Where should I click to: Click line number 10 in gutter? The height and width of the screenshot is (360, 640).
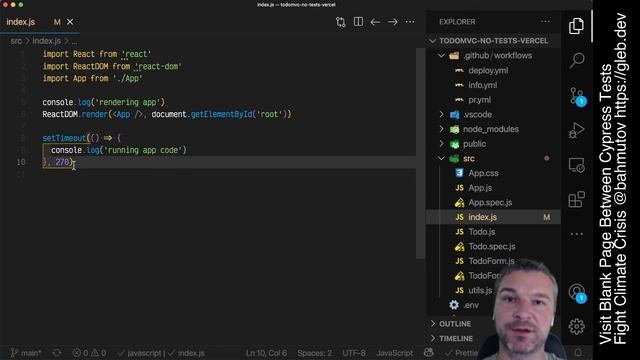pyautogui.click(x=21, y=162)
